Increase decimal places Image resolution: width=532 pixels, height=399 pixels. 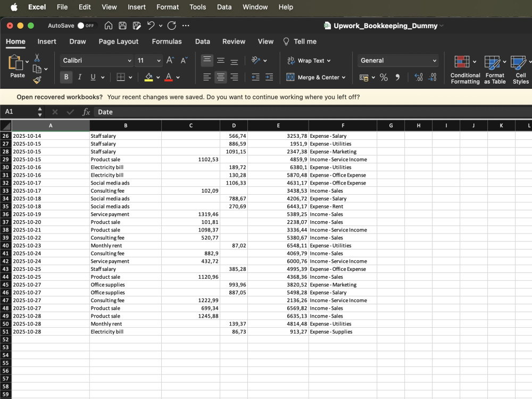pyautogui.click(x=419, y=77)
